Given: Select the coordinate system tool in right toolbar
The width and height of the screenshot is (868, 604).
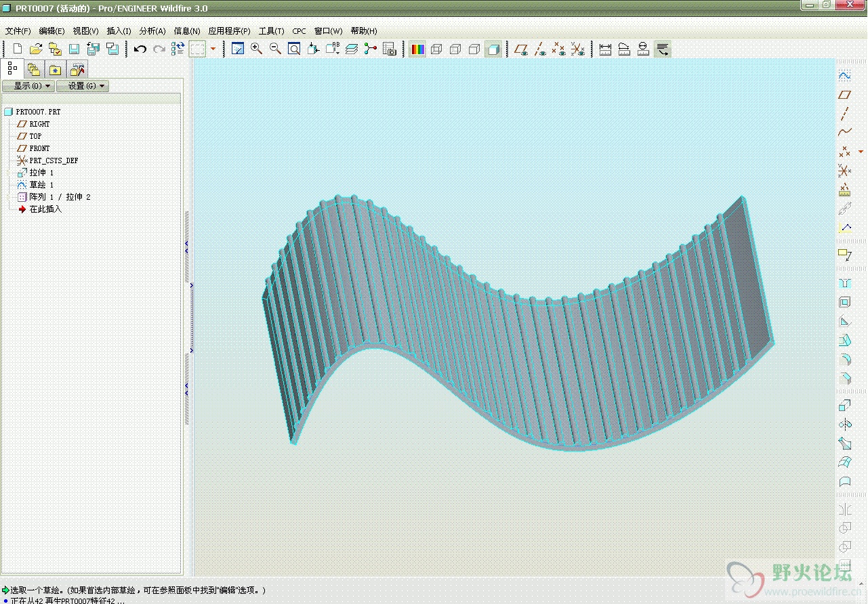Looking at the screenshot, I should point(844,171).
